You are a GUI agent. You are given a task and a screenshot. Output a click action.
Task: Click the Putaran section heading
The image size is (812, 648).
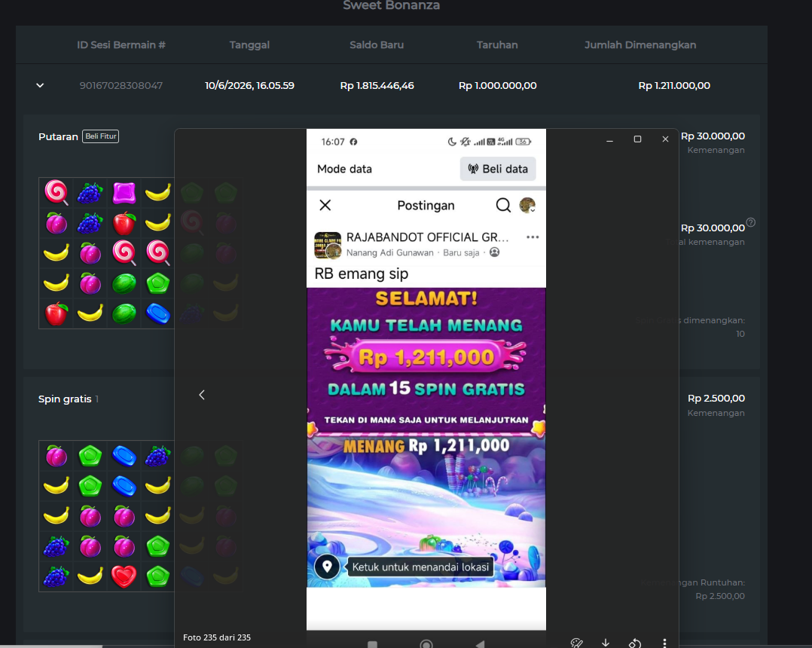click(58, 136)
